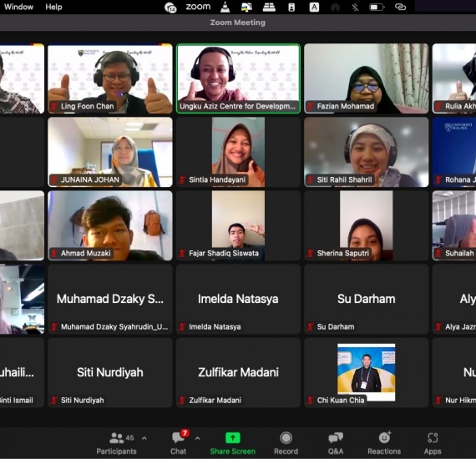Click the Bluetooth menu bar icon
The height and width of the screenshot is (459, 476).
point(355,7)
